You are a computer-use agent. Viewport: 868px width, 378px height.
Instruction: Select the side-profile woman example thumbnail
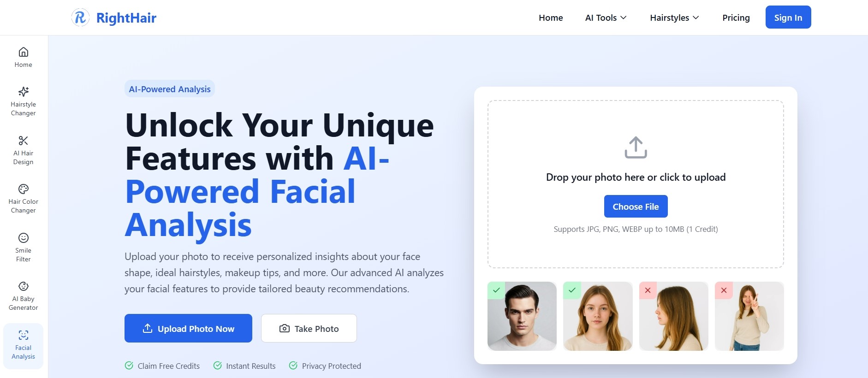[673, 316]
